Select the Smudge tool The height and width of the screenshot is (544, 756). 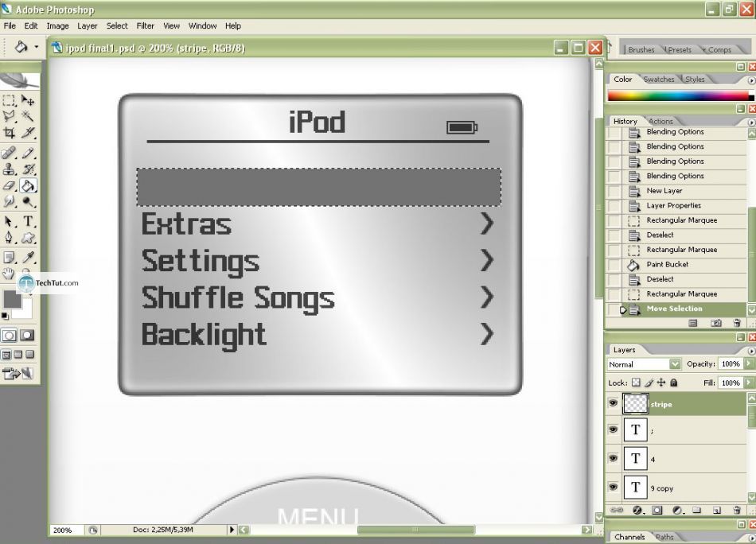tap(10, 201)
